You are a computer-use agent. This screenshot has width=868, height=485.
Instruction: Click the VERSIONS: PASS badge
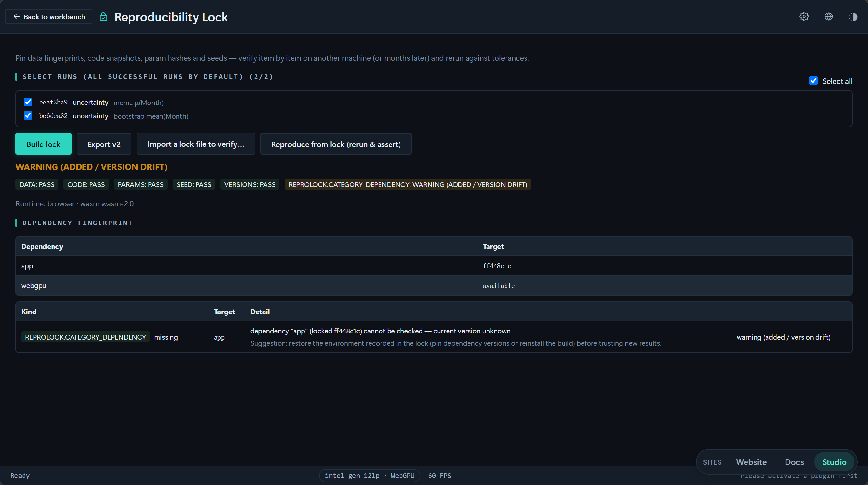click(x=250, y=184)
